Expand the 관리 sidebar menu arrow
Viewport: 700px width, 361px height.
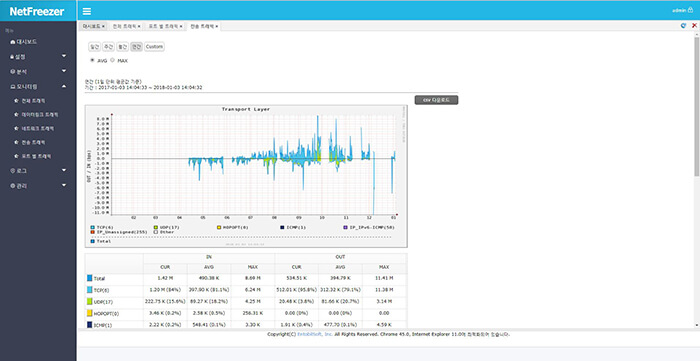point(64,185)
